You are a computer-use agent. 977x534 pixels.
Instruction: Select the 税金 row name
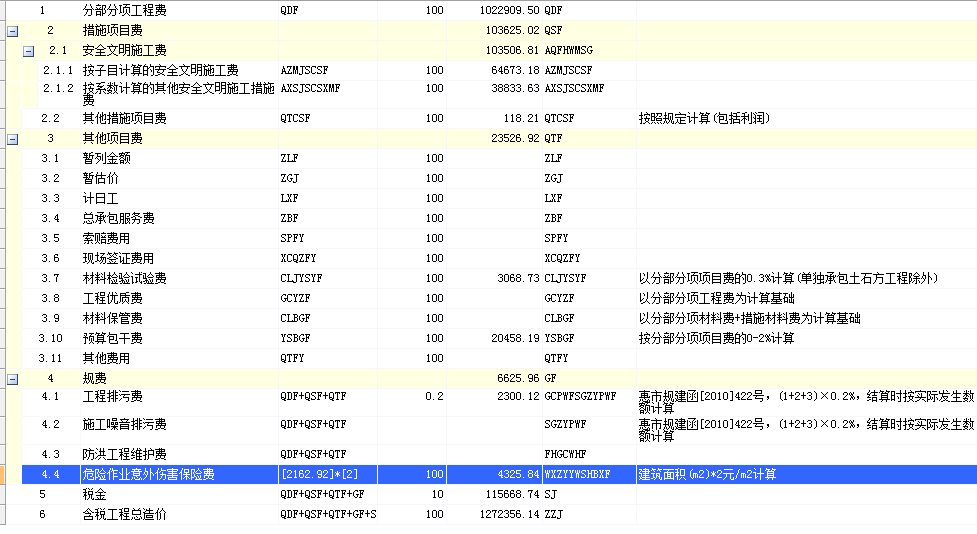(x=95, y=494)
